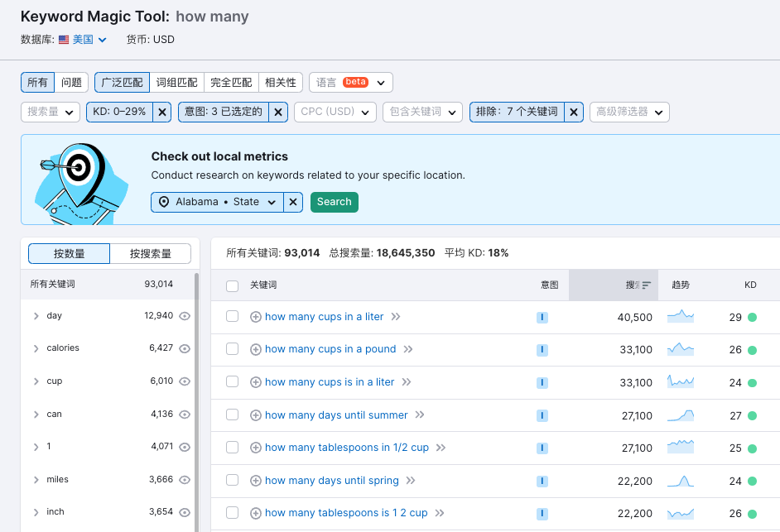Click the US flag beside 数据库
This screenshot has height=532, width=780.
[64, 39]
